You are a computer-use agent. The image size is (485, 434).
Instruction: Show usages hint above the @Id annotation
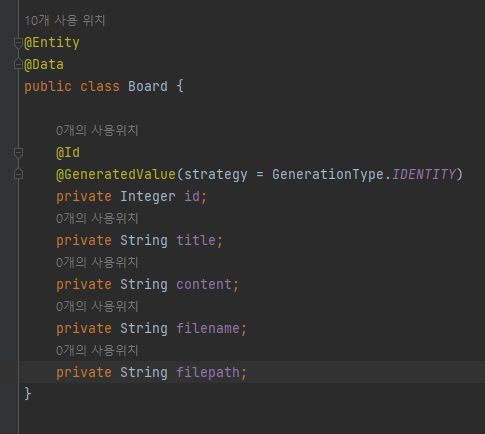coord(97,131)
